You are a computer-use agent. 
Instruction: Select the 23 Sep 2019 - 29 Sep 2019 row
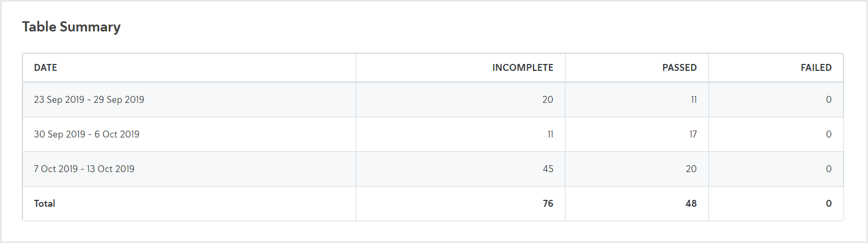coord(433,100)
